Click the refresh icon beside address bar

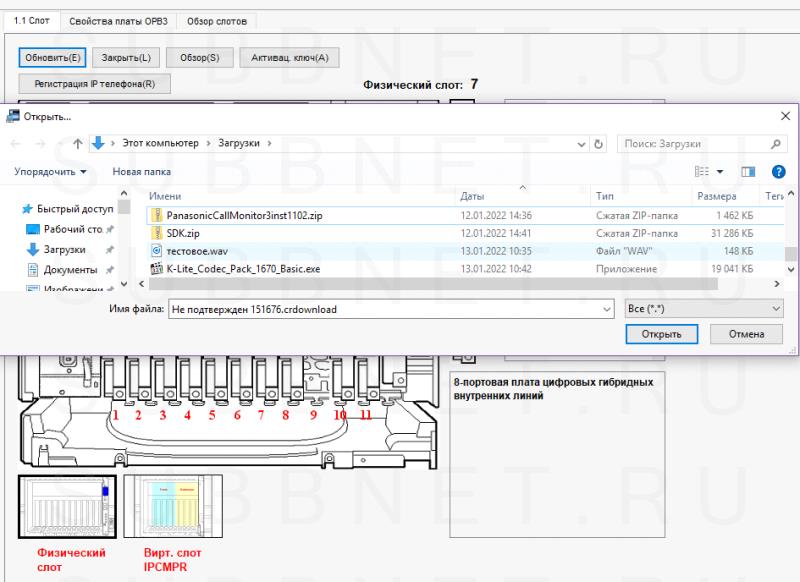coord(599,144)
